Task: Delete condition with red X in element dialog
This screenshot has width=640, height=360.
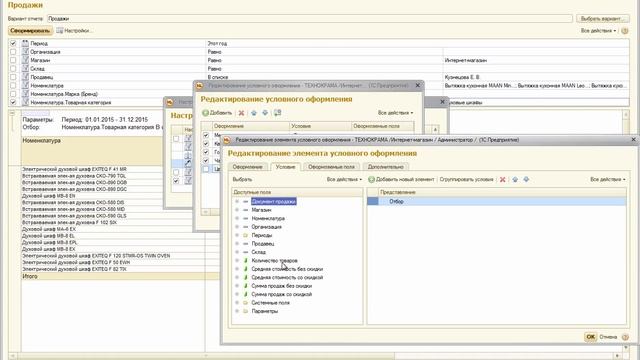Action: pyautogui.click(x=502, y=180)
